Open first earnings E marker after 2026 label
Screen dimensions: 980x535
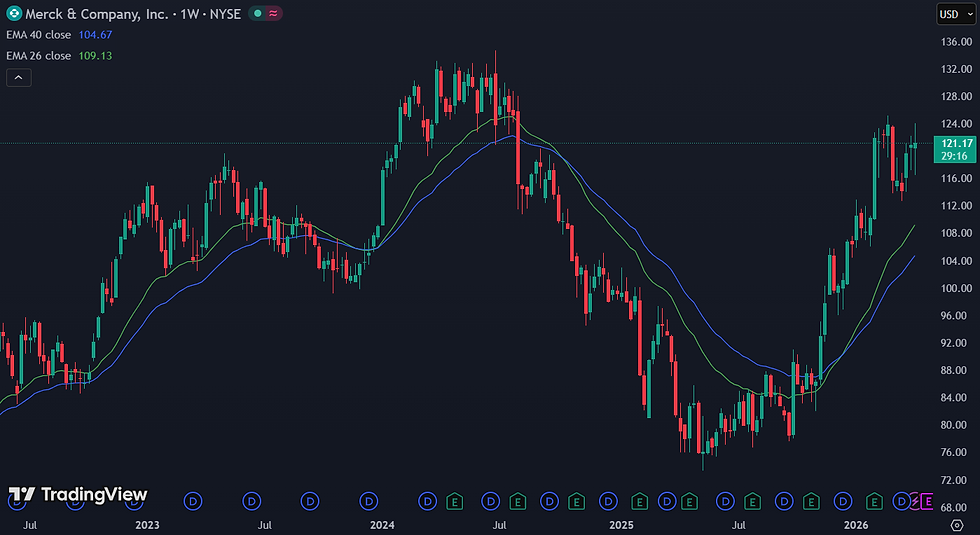click(x=874, y=501)
